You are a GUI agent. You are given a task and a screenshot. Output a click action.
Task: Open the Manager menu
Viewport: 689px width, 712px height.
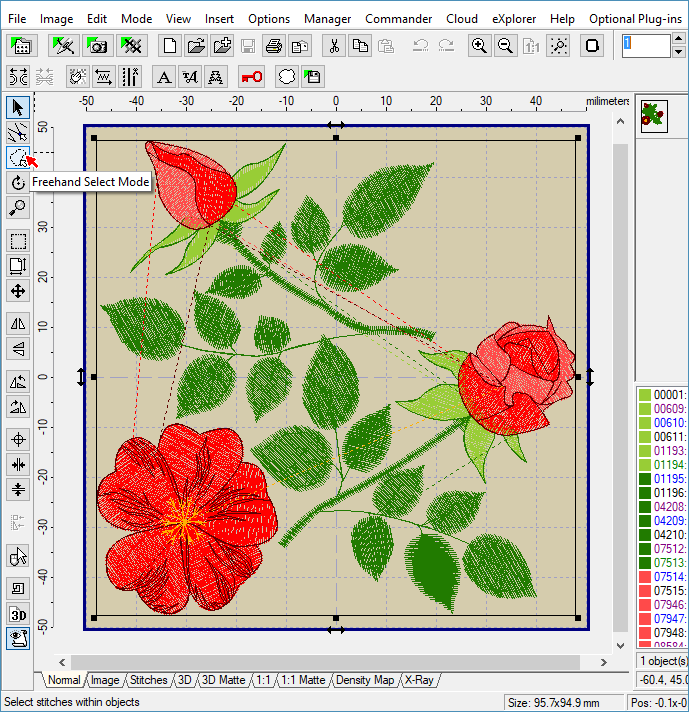[327, 19]
